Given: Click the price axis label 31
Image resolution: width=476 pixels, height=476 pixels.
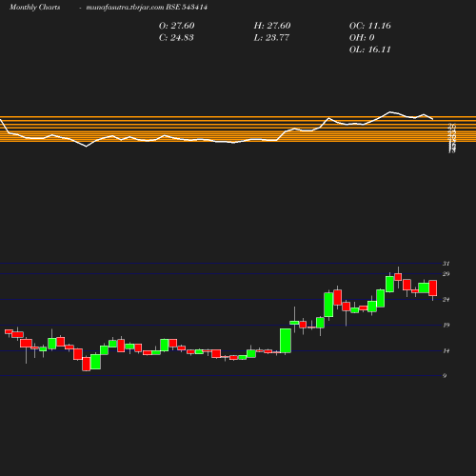Looking at the screenshot, I should [446, 264].
